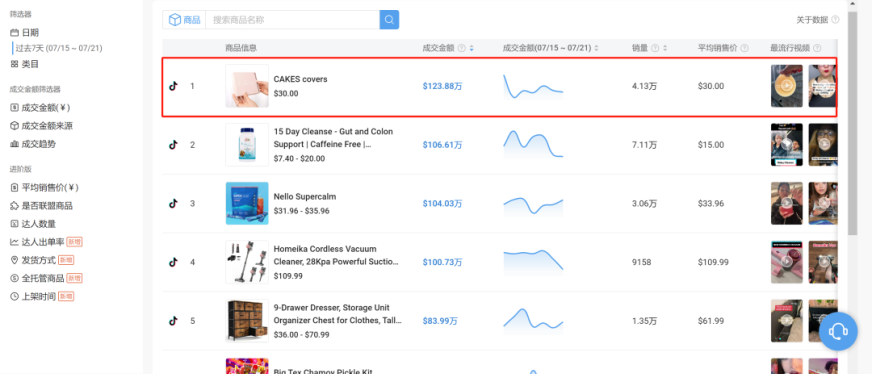This screenshot has height=374, width=872.
Task: Open the CAKES covers sales trend sparkline
Action: [x=533, y=87]
